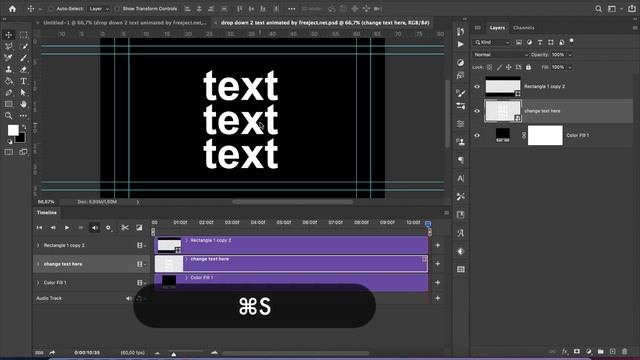640x360 pixels.
Task: Click the blue playhead at timeline end
Action: coord(428,224)
